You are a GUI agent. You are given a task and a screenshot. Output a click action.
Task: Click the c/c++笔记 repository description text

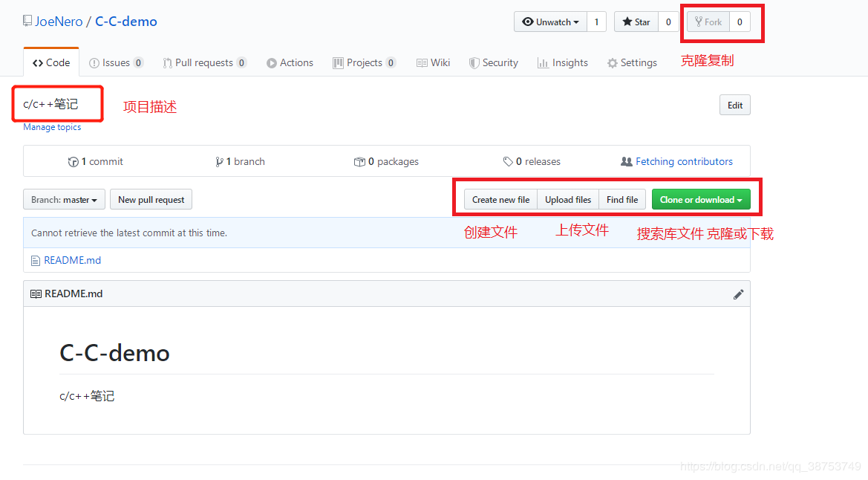point(50,104)
